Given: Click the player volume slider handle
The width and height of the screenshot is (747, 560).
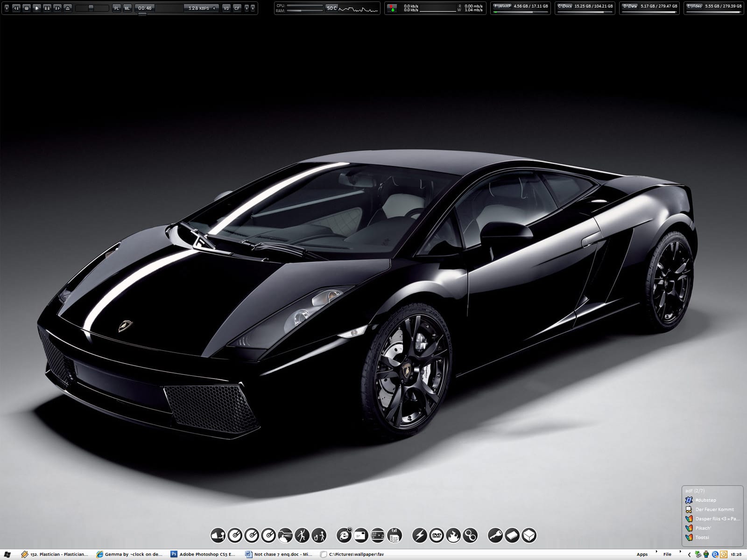Looking at the screenshot, I should click(91, 8).
